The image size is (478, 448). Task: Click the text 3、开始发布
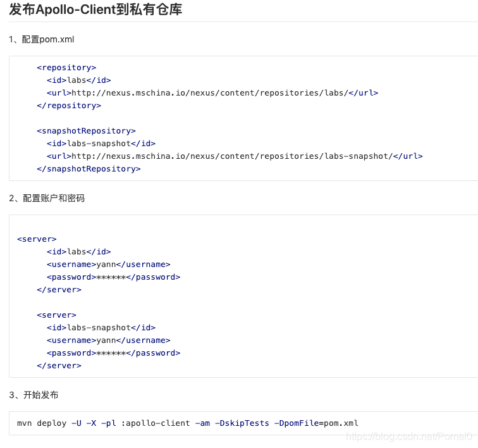(34, 395)
